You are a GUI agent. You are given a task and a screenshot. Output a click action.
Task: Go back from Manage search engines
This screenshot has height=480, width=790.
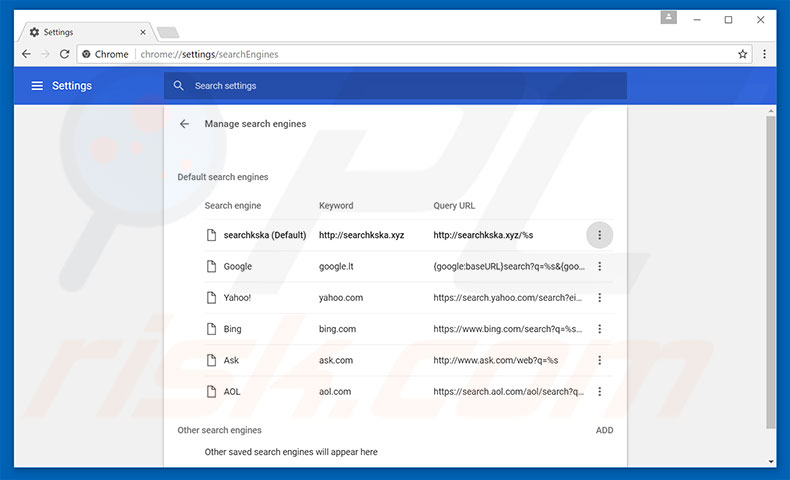[184, 124]
